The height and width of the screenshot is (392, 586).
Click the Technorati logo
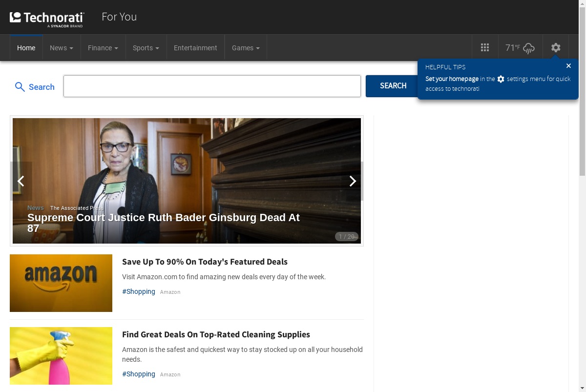pos(47,19)
